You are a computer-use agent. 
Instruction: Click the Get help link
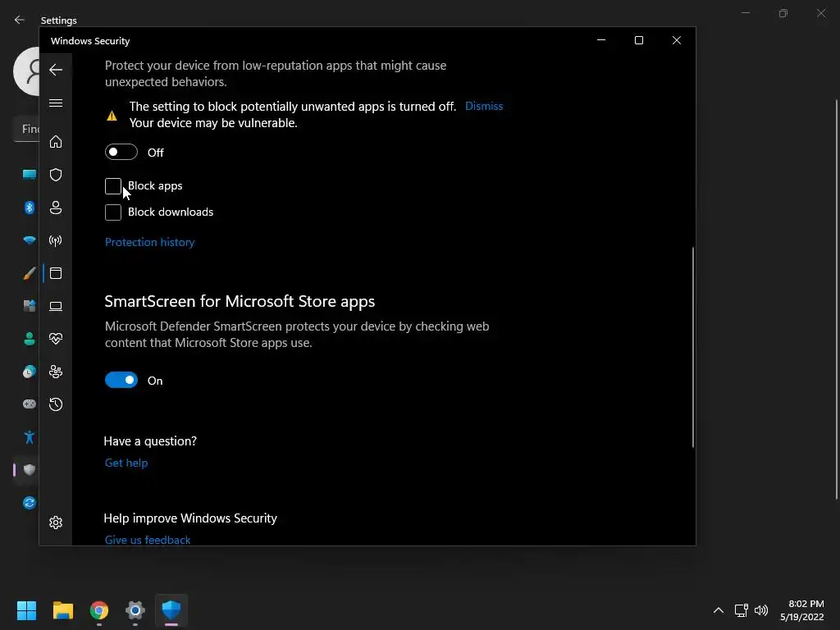126,463
